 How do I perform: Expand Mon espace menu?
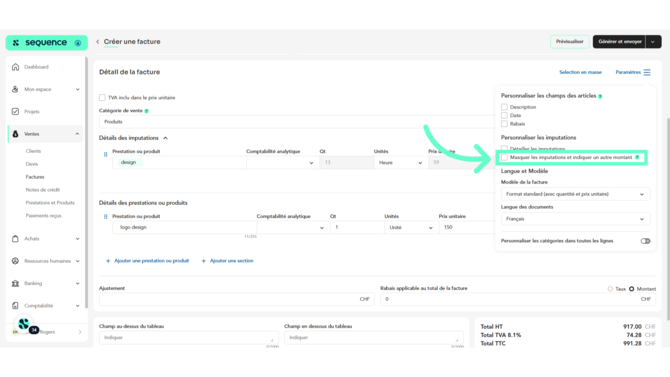(x=77, y=89)
